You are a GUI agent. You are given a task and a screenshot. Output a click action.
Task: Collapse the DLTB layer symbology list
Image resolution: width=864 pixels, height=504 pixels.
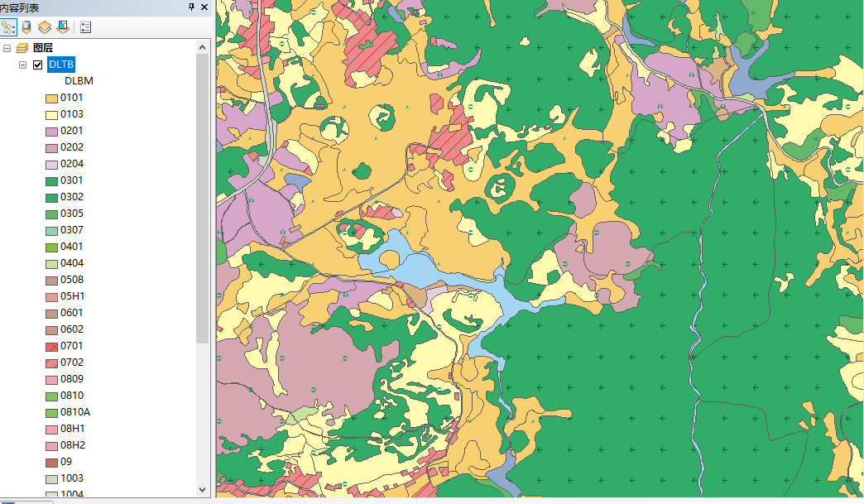(x=22, y=64)
